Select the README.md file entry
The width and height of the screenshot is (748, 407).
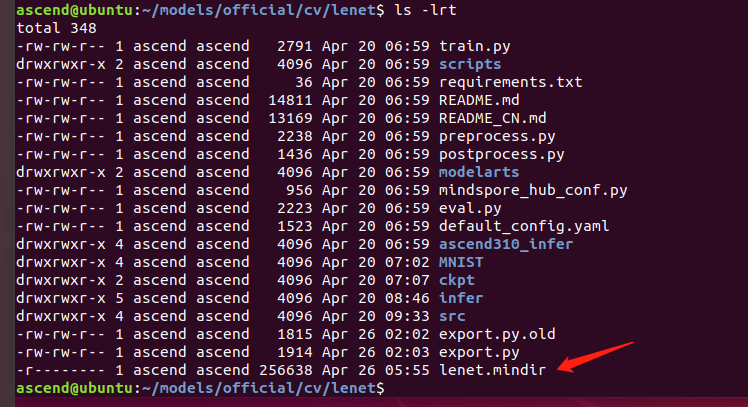click(x=480, y=100)
